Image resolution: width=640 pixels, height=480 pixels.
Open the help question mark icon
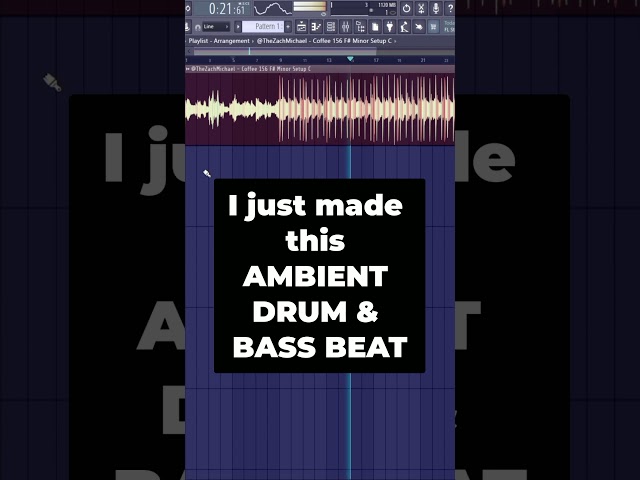pyautogui.click(x=450, y=8)
